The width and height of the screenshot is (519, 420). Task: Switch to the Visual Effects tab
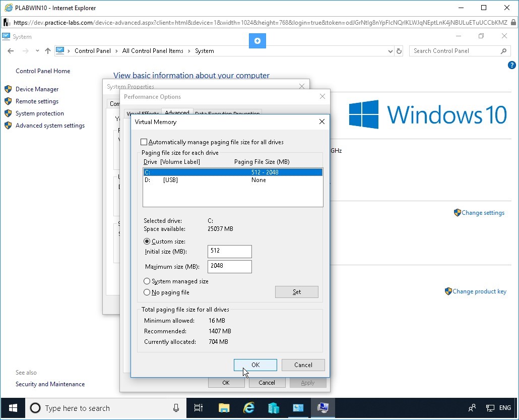(143, 113)
